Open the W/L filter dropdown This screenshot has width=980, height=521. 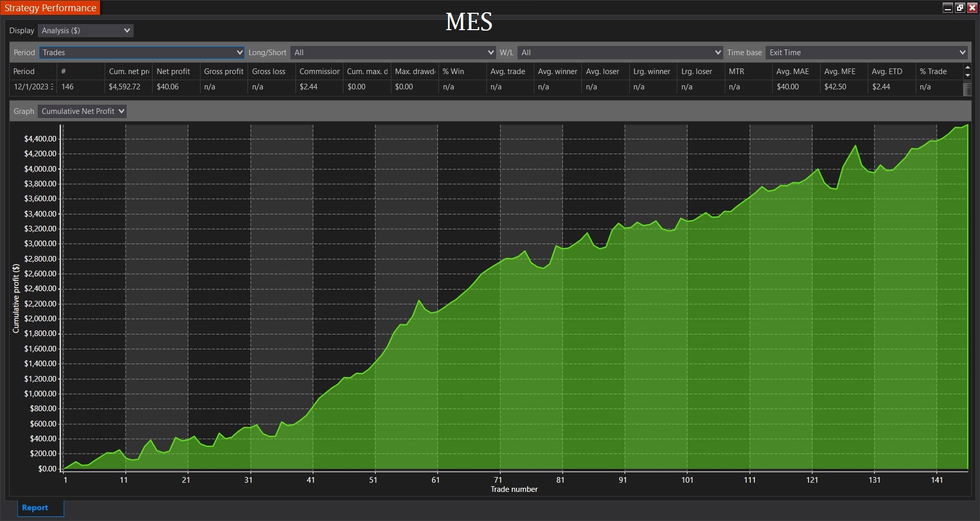pos(620,53)
